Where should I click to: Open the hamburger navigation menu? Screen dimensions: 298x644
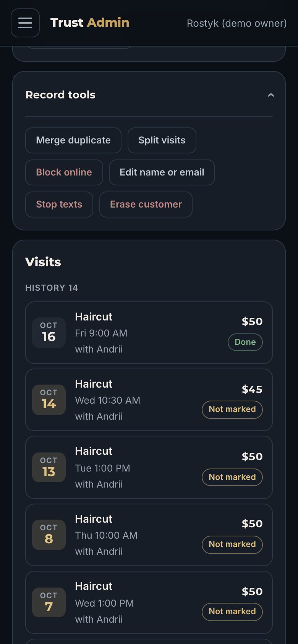tap(25, 23)
